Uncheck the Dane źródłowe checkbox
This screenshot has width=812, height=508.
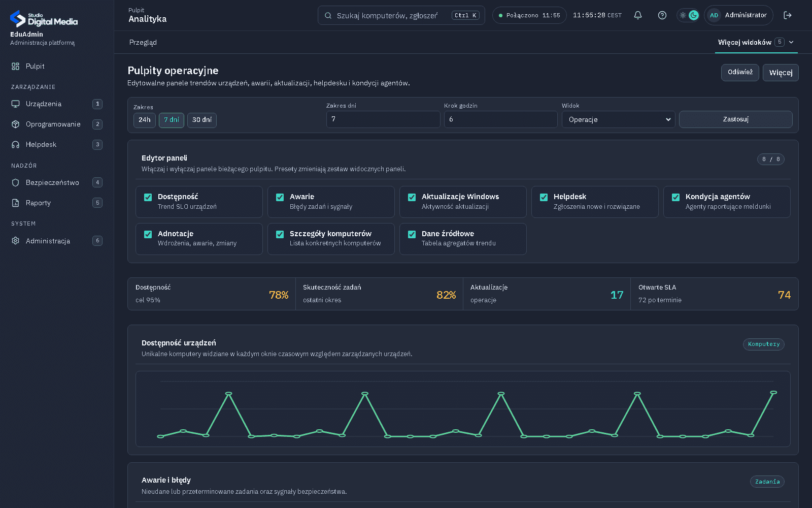(x=412, y=234)
